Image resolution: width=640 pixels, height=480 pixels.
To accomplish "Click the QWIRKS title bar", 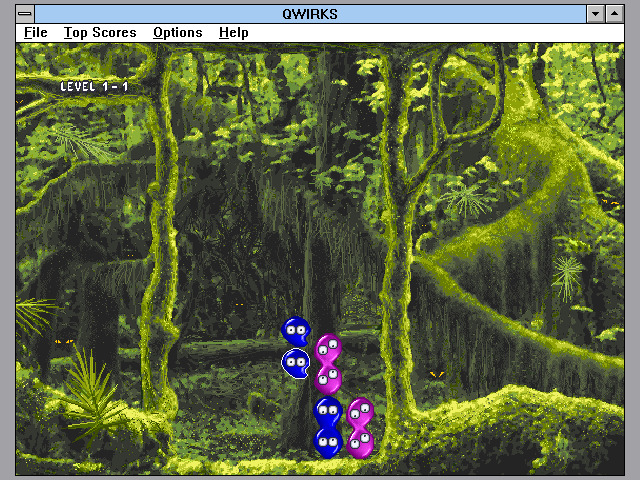I will click(310, 14).
